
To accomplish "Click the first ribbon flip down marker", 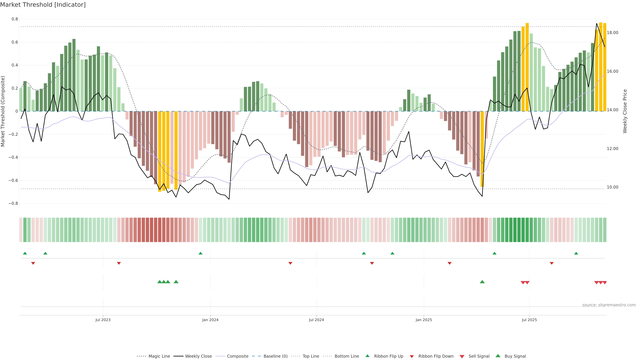I will click(x=33, y=263).
